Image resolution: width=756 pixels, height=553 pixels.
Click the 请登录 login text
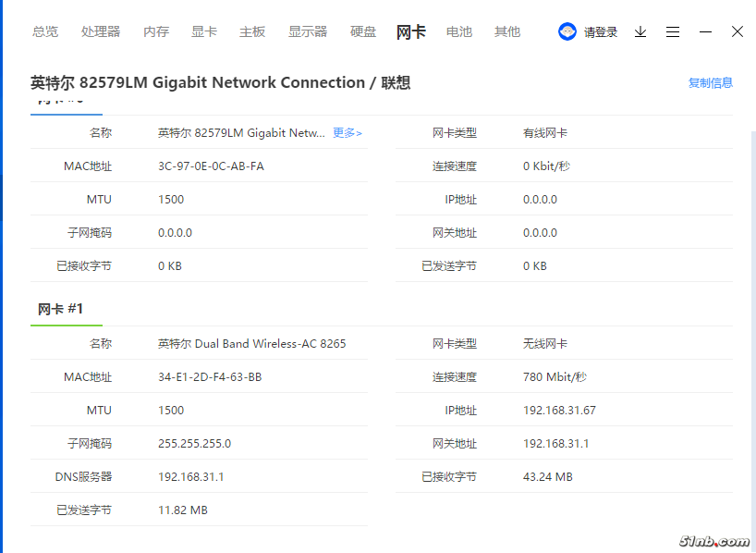click(x=601, y=31)
